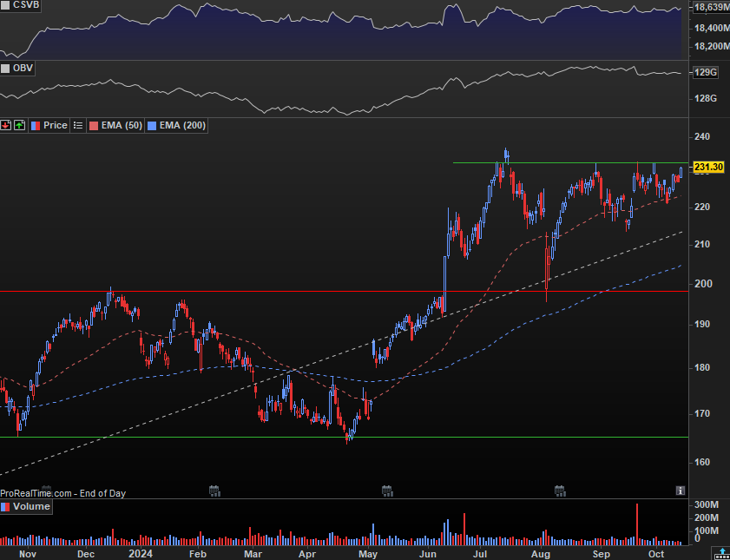Image resolution: width=730 pixels, height=560 pixels.
Task: Click the 220 price axis label
Action: click(x=702, y=207)
